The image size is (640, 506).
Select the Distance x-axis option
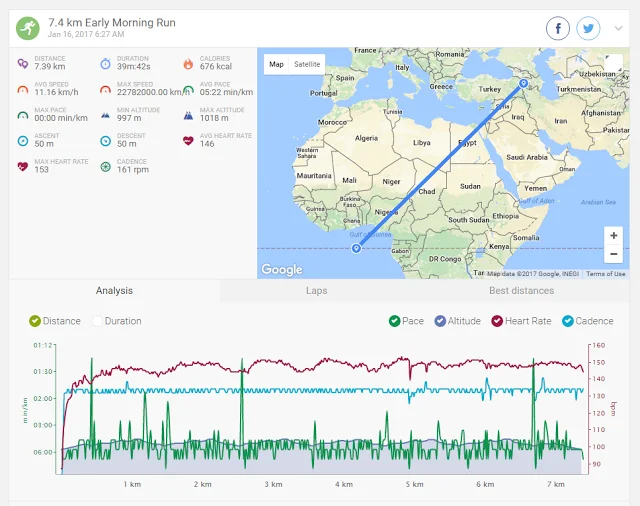[35, 321]
